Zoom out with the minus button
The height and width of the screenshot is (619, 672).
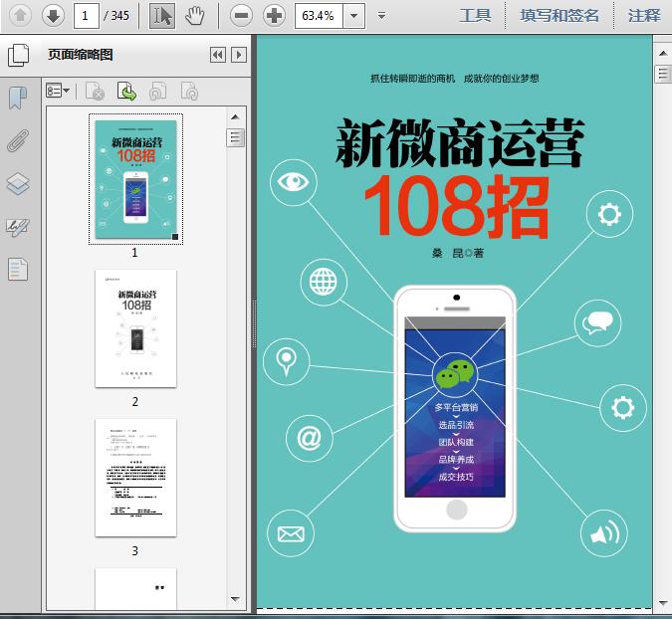pyautogui.click(x=241, y=16)
